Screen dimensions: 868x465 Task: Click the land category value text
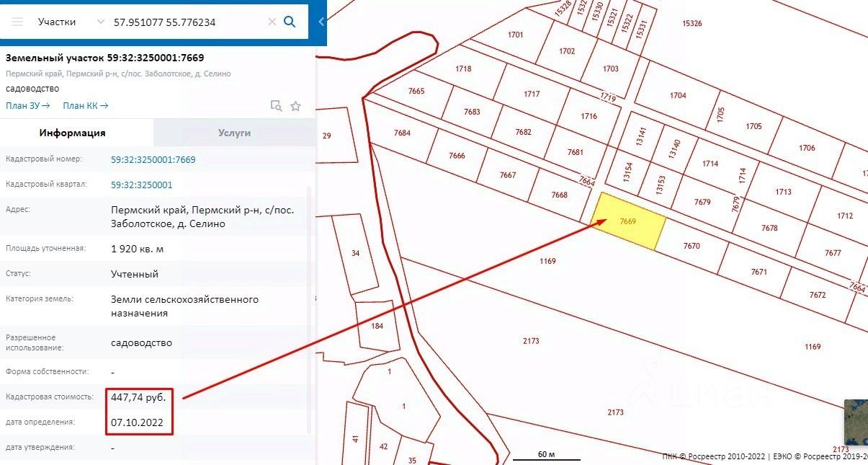[x=184, y=306]
